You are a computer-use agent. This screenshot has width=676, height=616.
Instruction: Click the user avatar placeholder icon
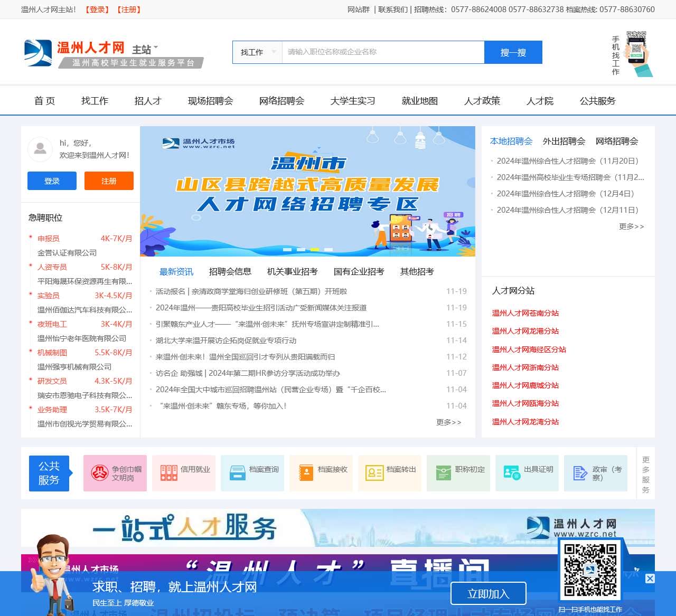pos(40,149)
